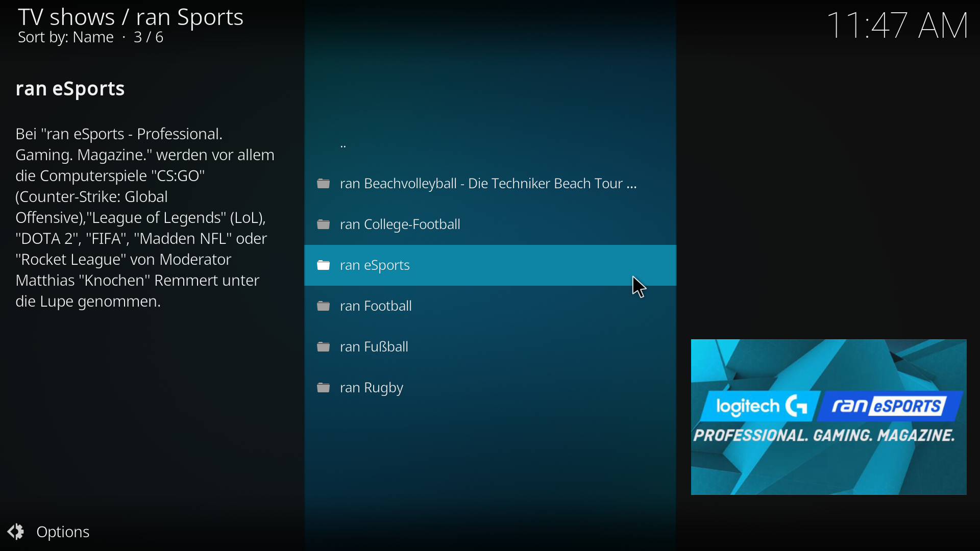Open ran Beachvolleyball - Die Techniker Beach Tour
This screenshot has width=980, height=551.
click(491, 184)
